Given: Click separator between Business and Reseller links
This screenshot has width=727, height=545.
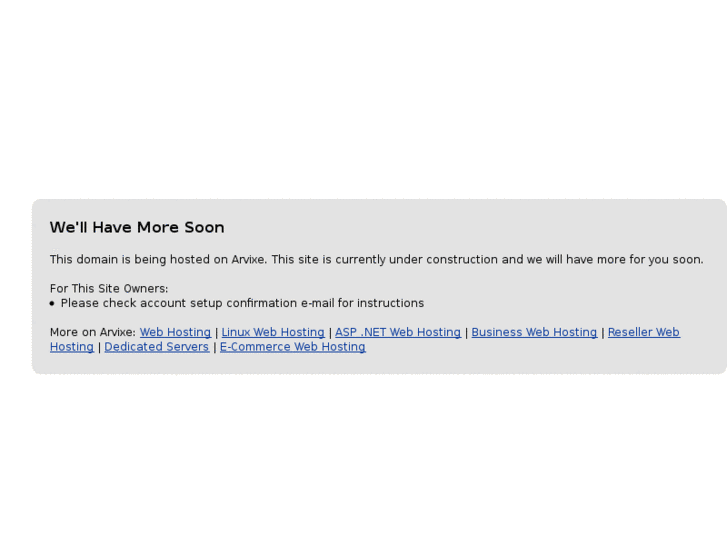Looking at the screenshot, I should (x=603, y=333).
